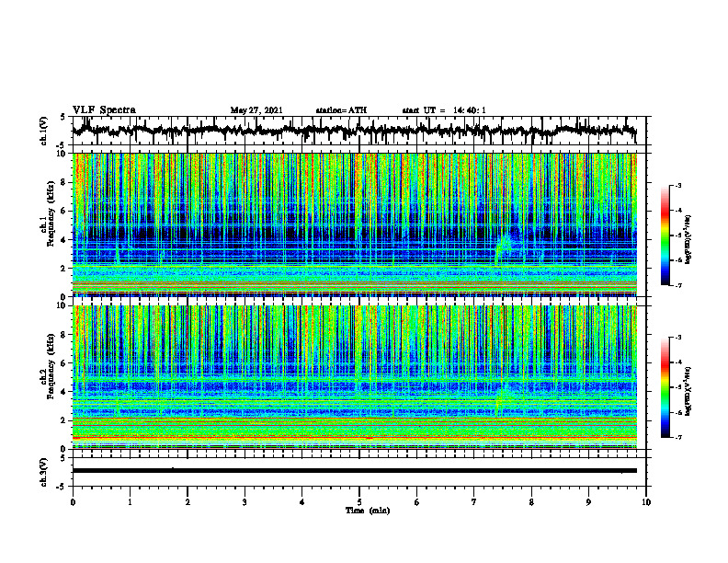This screenshot has height=563, width=728.
Task: Select the ch.1 spectrogram color bar
Action: click(x=665, y=236)
